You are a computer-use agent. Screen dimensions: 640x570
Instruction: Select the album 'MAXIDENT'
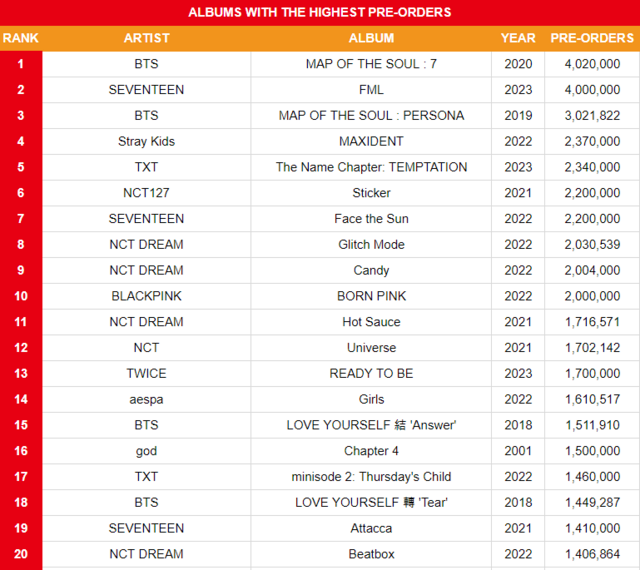[x=371, y=141]
